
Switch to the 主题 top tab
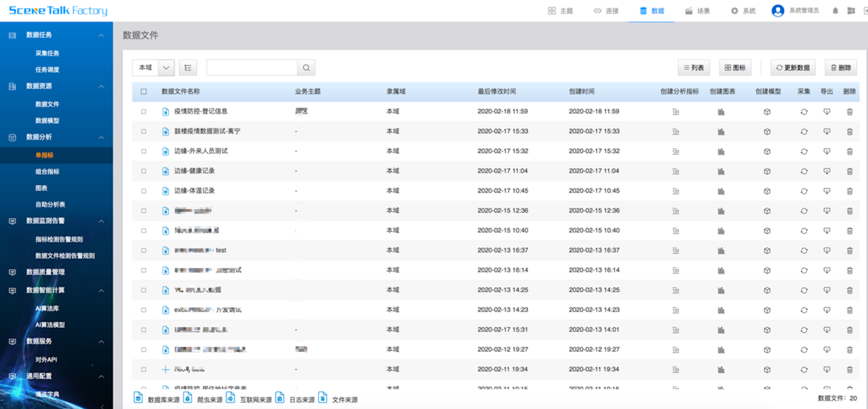(x=561, y=11)
